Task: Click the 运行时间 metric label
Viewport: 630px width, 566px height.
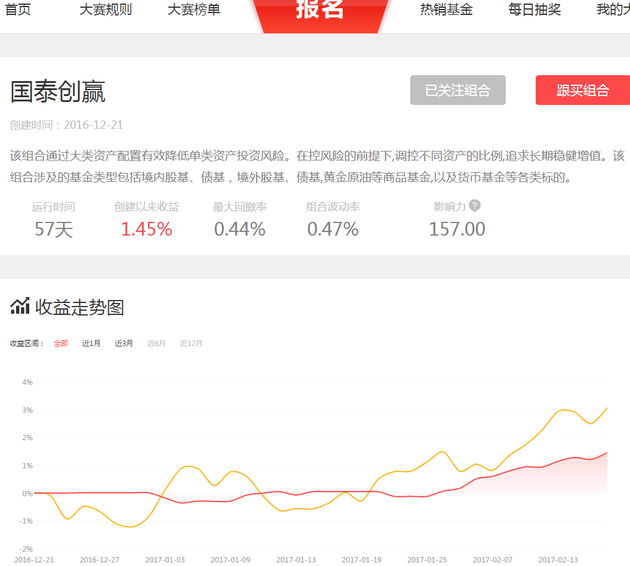Action: pyautogui.click(x=53, y=207)
